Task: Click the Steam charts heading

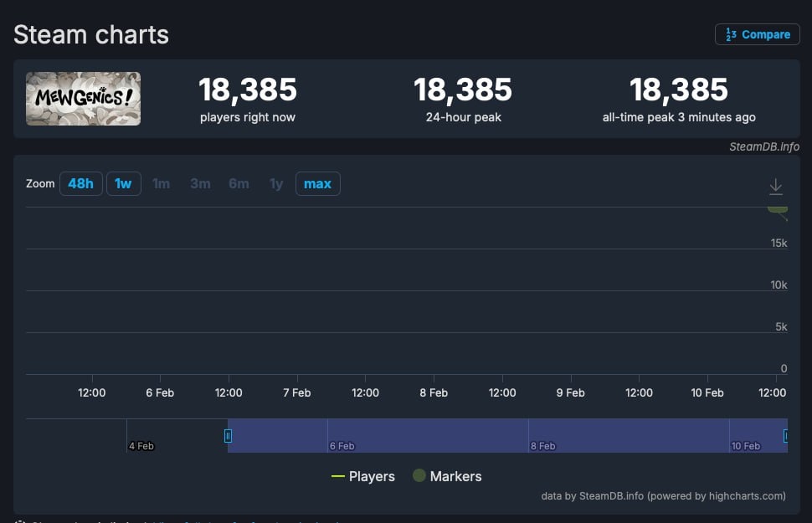Action: pyautogui.click(x=91, y=35)
